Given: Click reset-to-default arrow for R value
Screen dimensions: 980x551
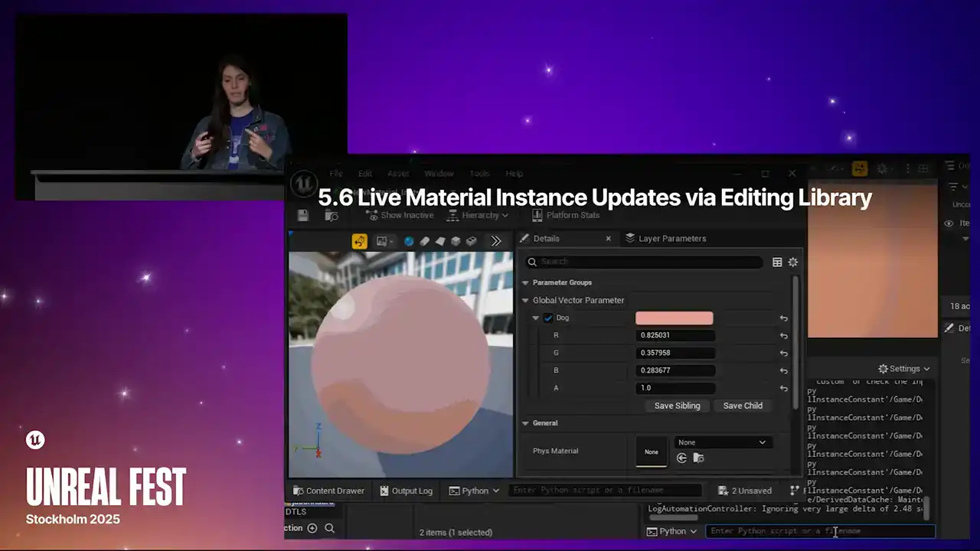Looking at the screenshot, I should tap(783, 336).
